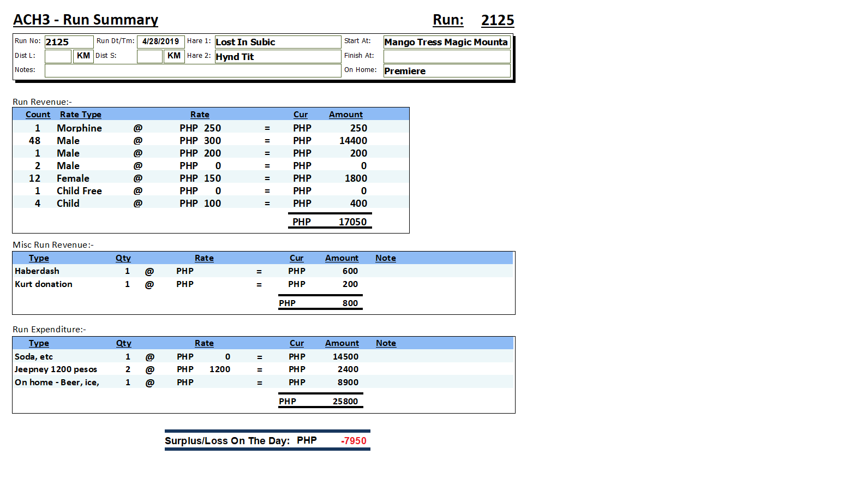
Task: Click the Rate Type column header
Action: 81,115
